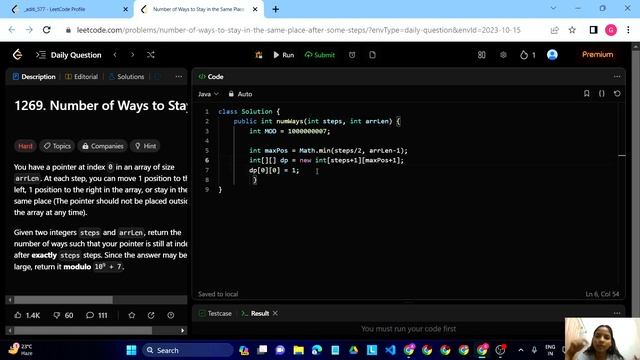
Task: Toggle the browser side panel
Action: pos(593,30)
